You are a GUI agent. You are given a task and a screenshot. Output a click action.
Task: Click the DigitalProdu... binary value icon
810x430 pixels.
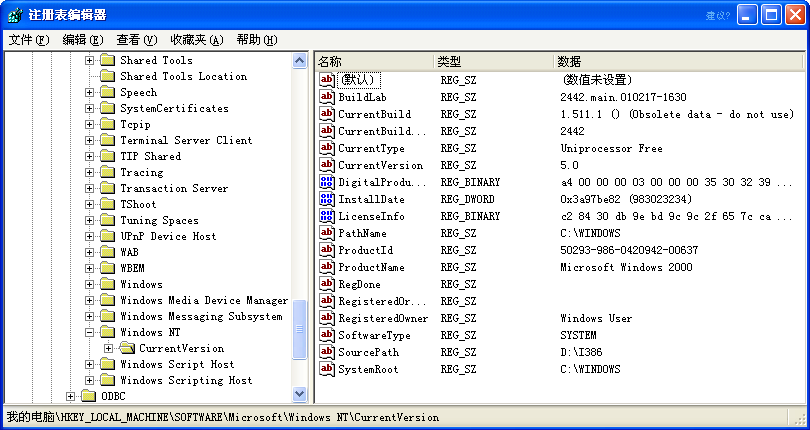click(x=326, y=182)
